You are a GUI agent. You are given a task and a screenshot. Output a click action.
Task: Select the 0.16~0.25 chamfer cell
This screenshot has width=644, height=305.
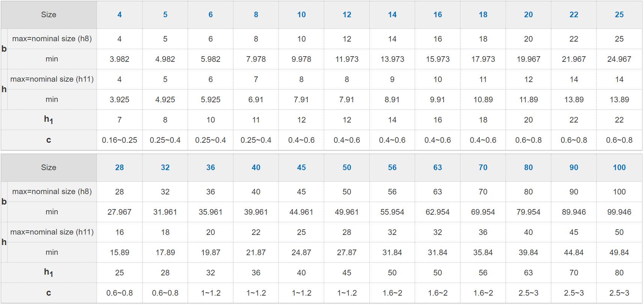(119, 140)
